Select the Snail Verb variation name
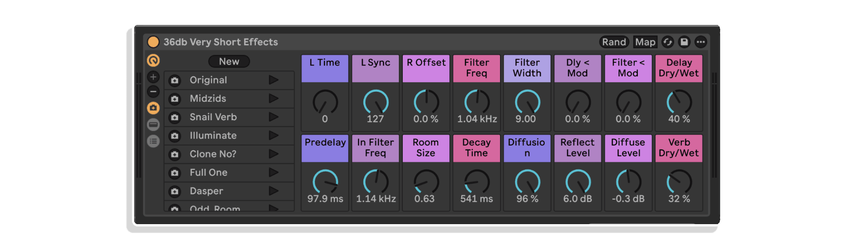This screenshot has width=868, height=249. tap(213, 117)
